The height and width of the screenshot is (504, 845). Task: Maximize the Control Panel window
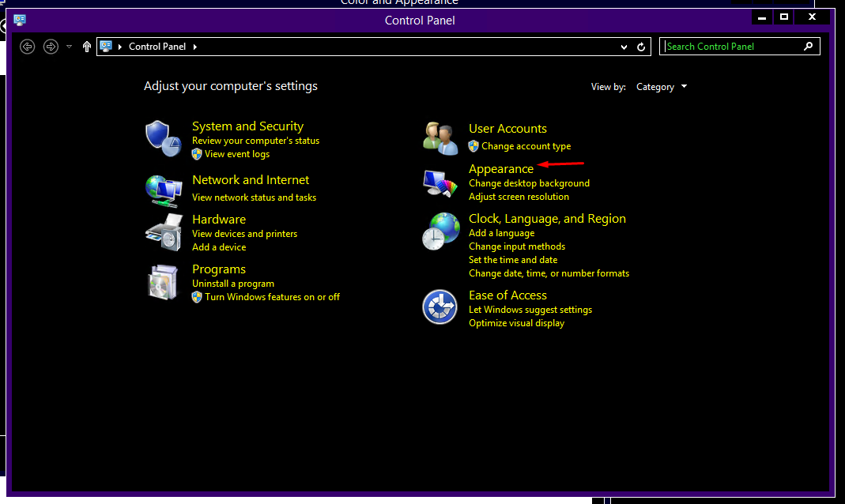click(x=784, y=17)
